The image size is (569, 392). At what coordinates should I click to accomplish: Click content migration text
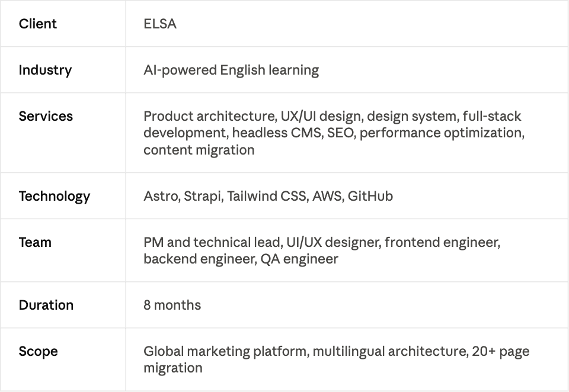[x=199, y=150]
